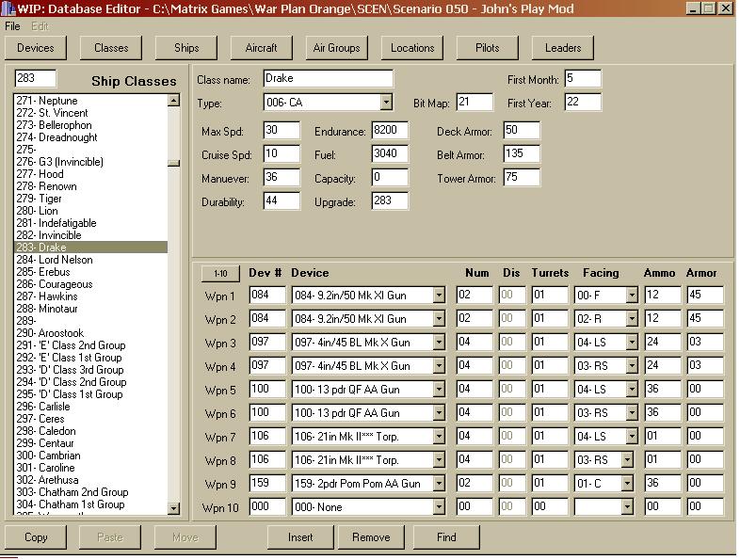Viewport: 740px width, 560px height.
Task: Click the Max Spd field
Action: (282, 130)
